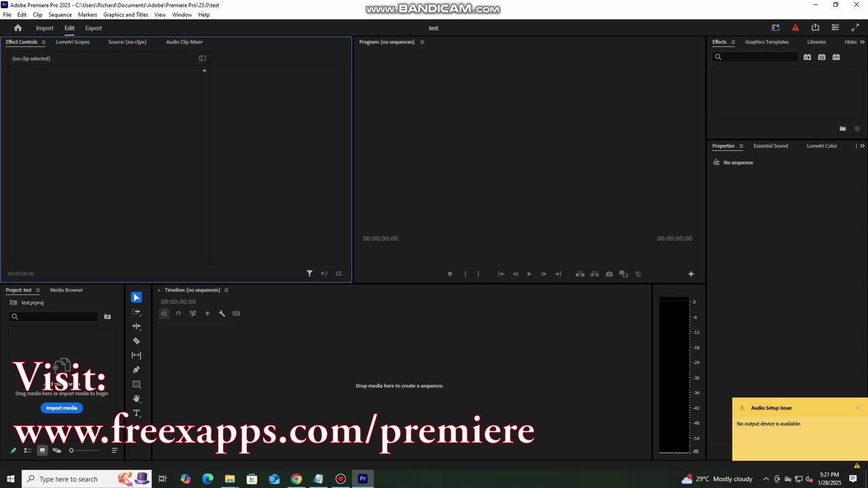The height and width of the screenshot is (488, 868).
Task: Toggle Linked Selection in Timeline
Action: 193,313
